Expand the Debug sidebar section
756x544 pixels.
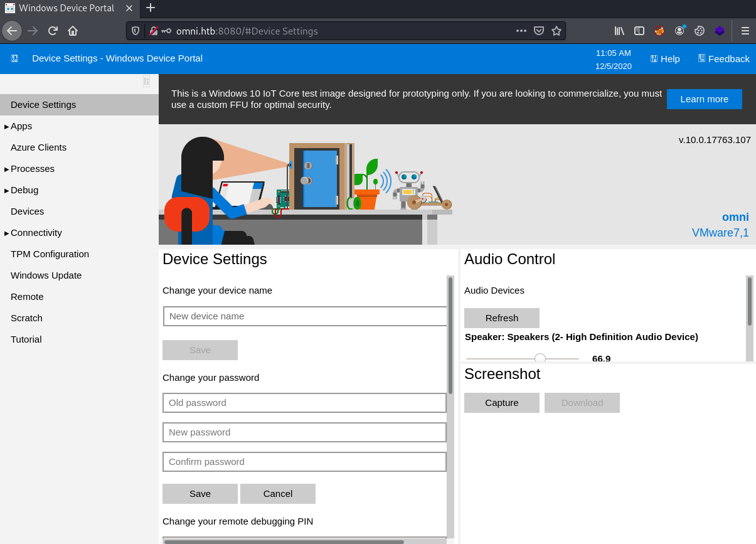click(24, 190)
